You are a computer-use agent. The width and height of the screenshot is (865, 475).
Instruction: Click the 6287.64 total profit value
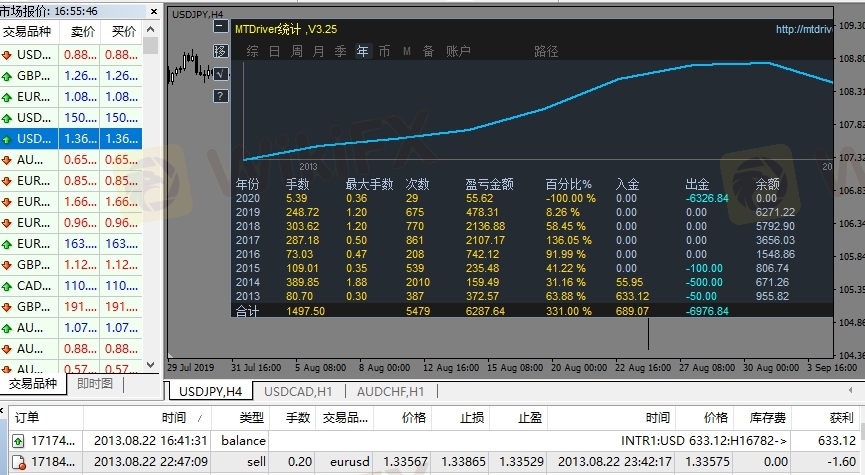coord(485,311)
